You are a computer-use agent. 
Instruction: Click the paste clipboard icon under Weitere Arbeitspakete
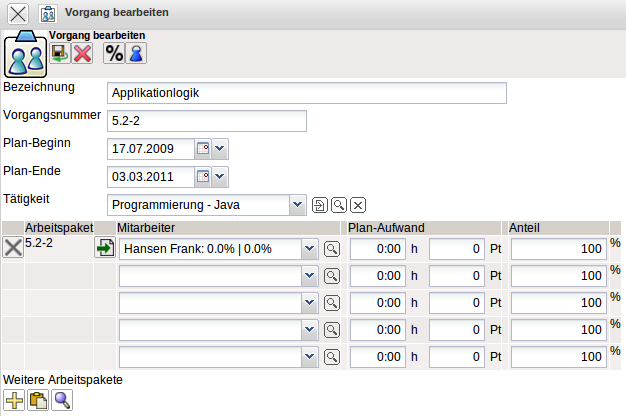38,401
